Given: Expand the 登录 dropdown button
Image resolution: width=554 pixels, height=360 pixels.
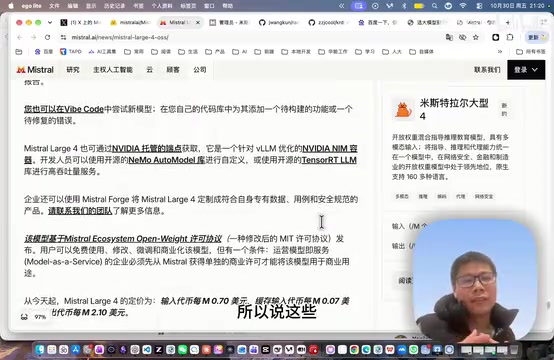Looking at the screenshot, I should coord(526,70).
